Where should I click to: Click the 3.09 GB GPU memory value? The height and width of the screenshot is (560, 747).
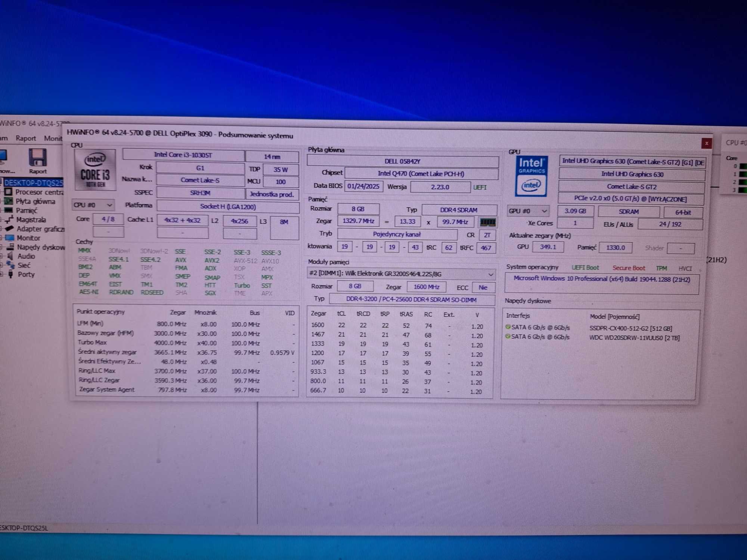point(575,211)
